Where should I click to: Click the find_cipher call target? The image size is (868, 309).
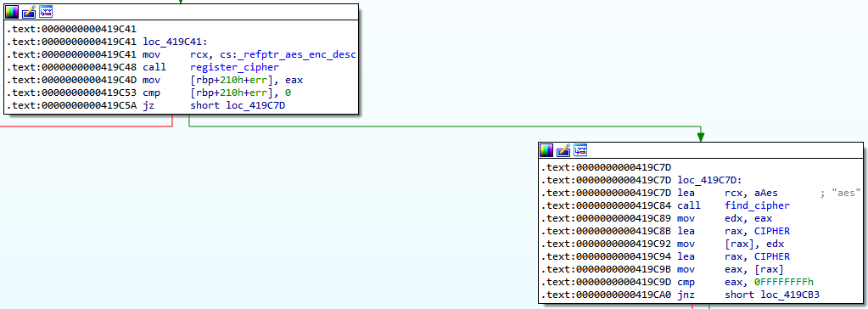click(758, 205)
